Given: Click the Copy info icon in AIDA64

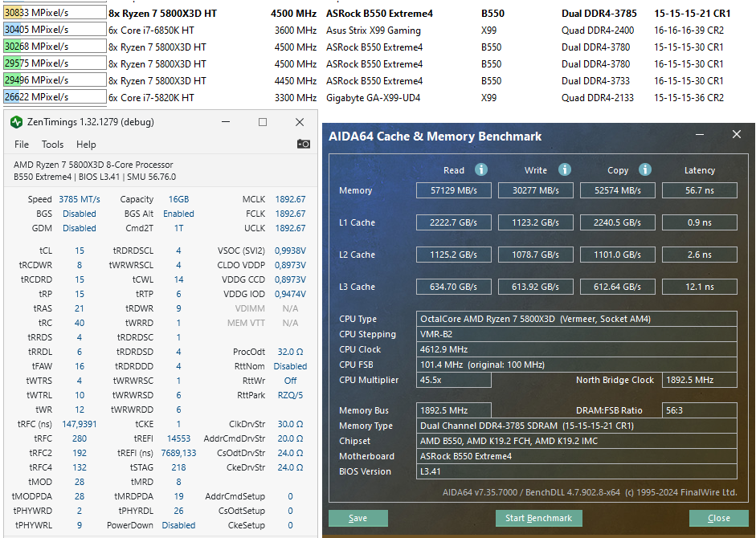Looking at the screenshot, I should (645, 169).
